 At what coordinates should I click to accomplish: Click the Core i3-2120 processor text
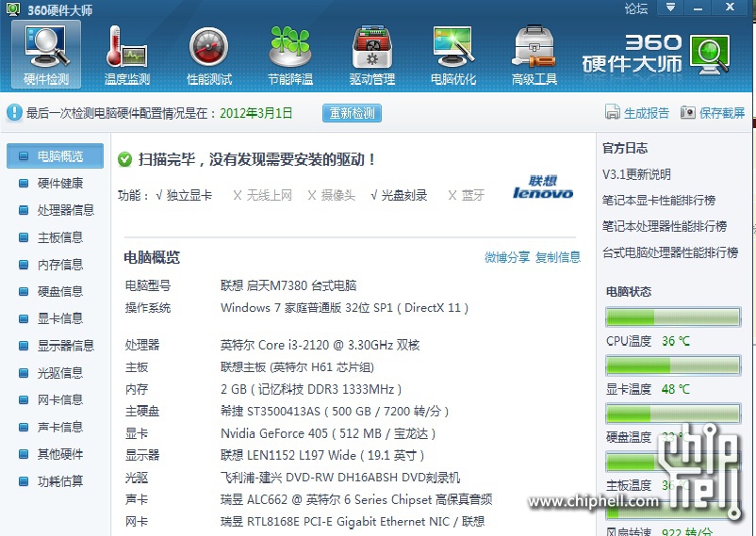[320, 345]
